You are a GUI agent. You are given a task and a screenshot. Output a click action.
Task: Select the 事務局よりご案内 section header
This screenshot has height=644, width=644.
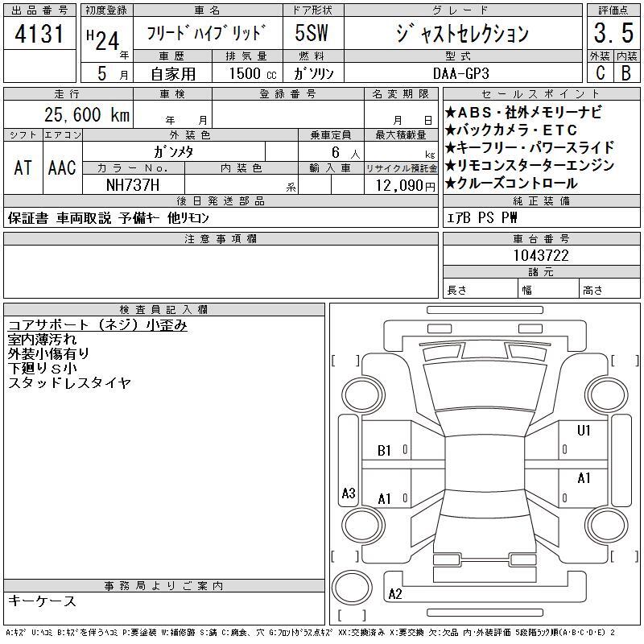[163, 586]
